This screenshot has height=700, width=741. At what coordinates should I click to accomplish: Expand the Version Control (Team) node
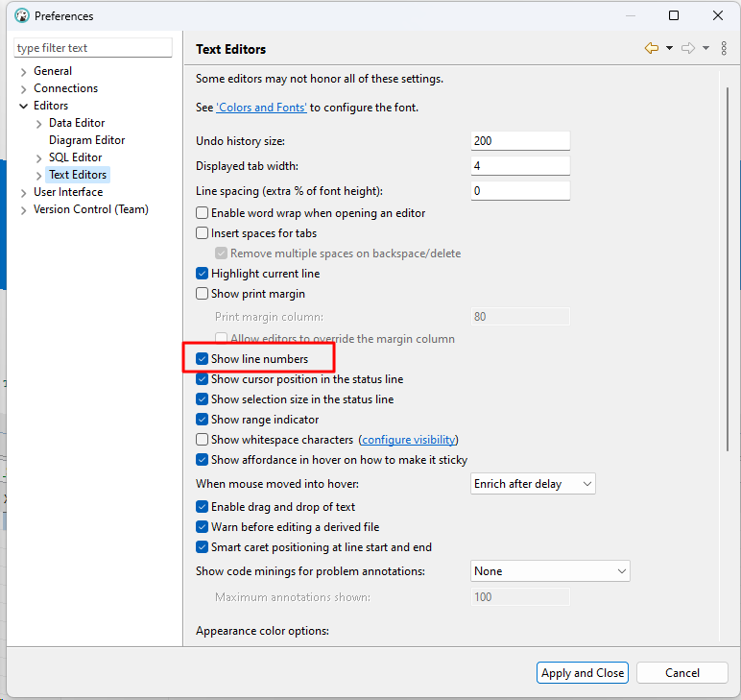pyautogui.click(x=24, y=210)
